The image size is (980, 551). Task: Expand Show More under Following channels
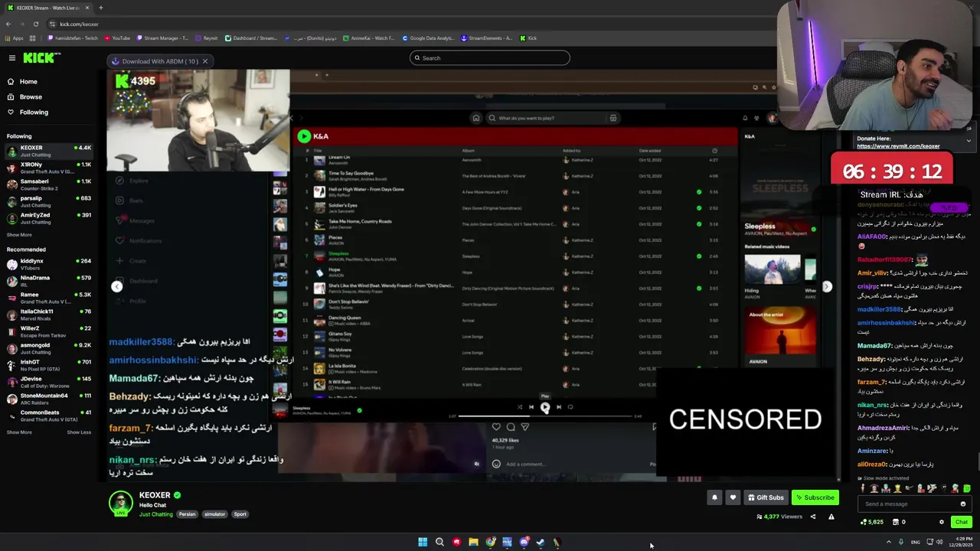tap(19, 235)
